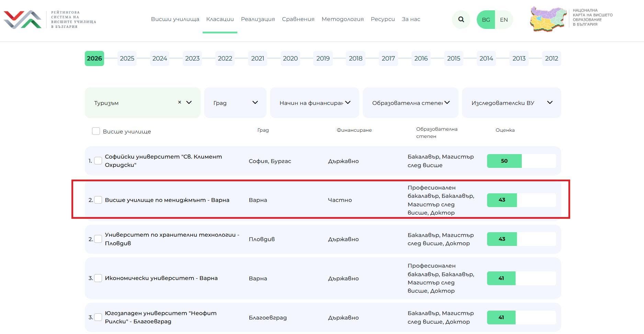Select BG language button
The image size is (644, 334).
[x=486, y=20]
